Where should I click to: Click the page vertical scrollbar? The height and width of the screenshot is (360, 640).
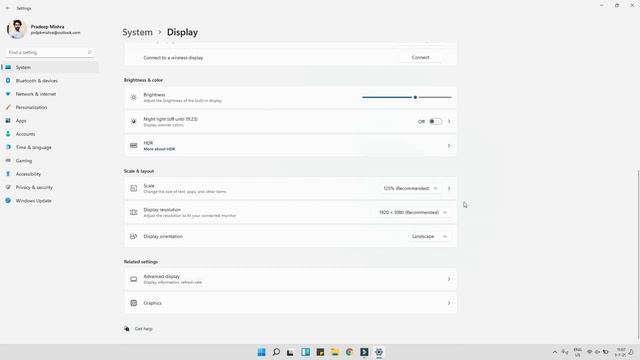[638, 254]
